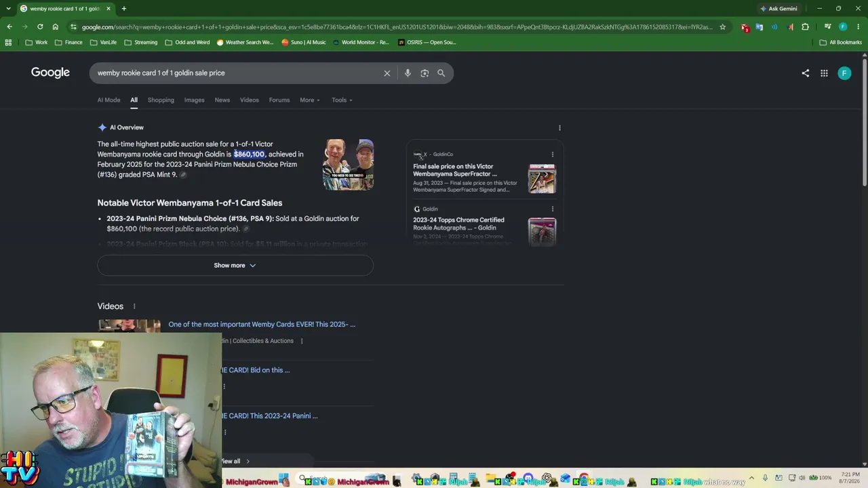Open the OSIRIS bookmark

tap(427, 42)
